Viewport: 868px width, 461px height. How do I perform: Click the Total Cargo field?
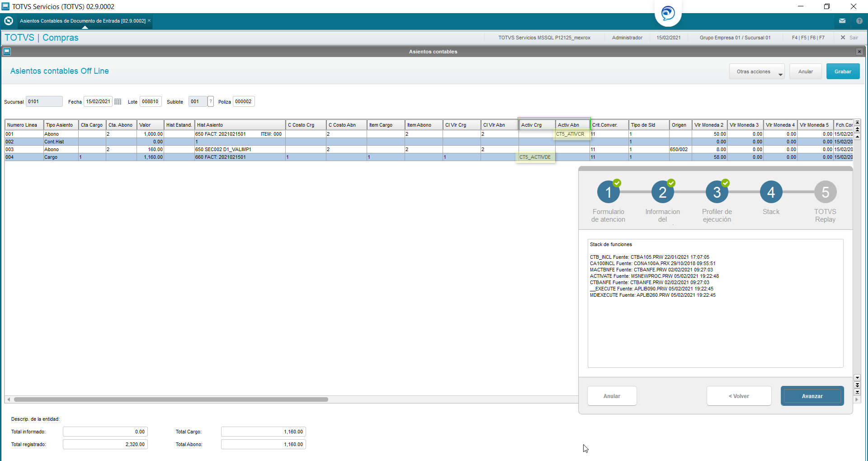264,432
